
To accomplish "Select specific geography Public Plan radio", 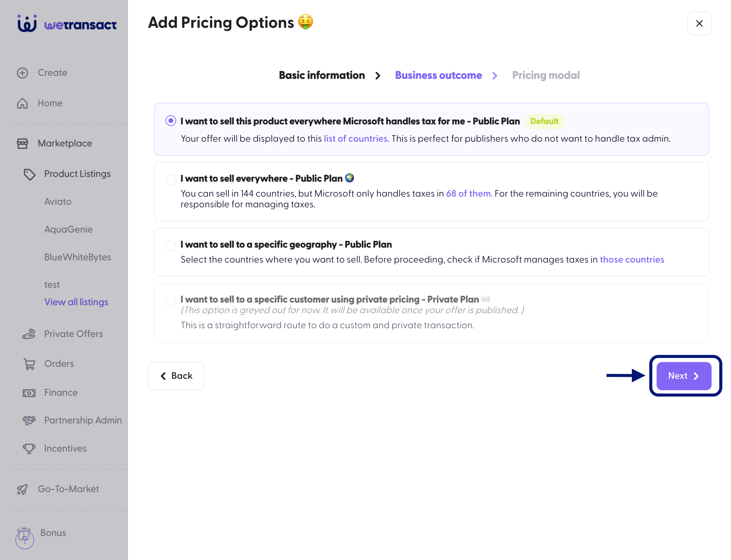I will pyautogui.click(x=171, y=246).
